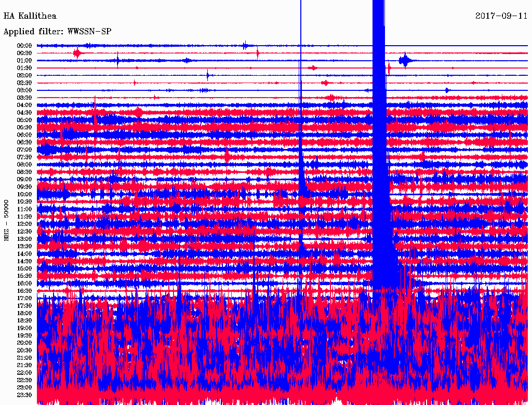The width and height of the screenshot is (532, 405).
Task: Choose the 11:30 time label
Action: click(x=24, y=217)
